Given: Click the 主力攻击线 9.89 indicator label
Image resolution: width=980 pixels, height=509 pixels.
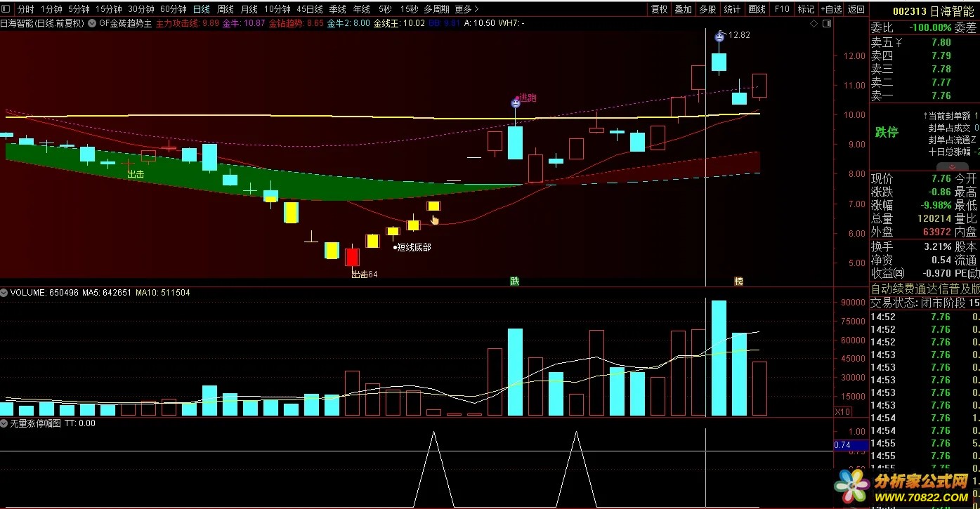Looking at the screenshot, I should click(x=187, y=23).
